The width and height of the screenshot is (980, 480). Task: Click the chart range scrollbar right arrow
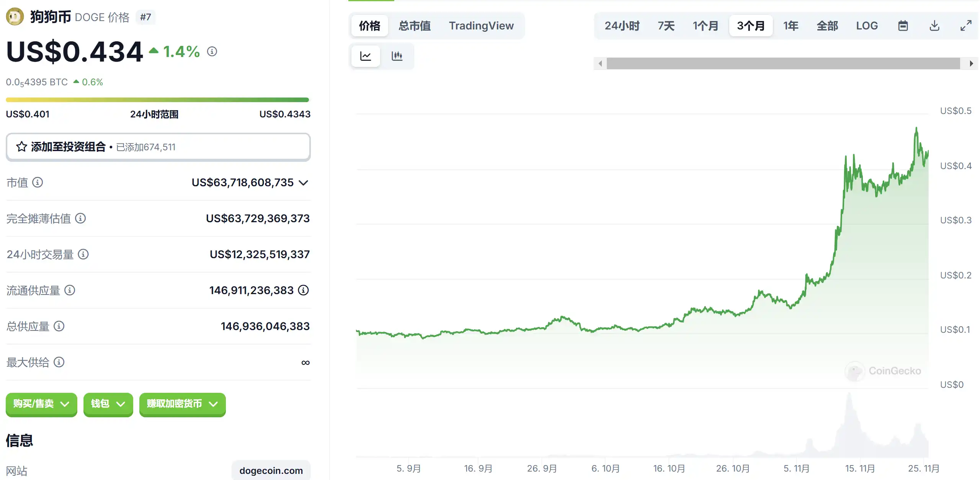(971, 63)
